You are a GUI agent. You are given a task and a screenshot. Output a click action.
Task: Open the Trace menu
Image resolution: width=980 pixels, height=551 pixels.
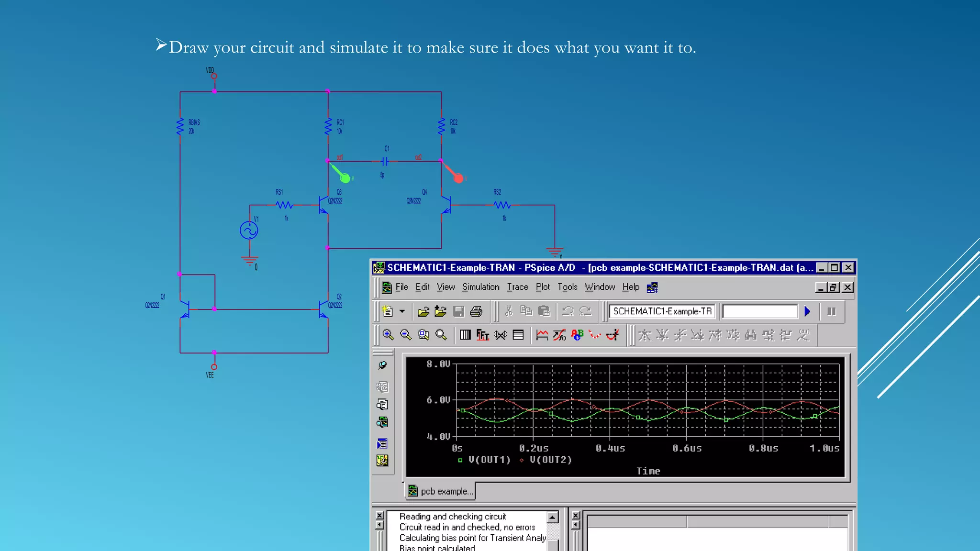(518, 287)
